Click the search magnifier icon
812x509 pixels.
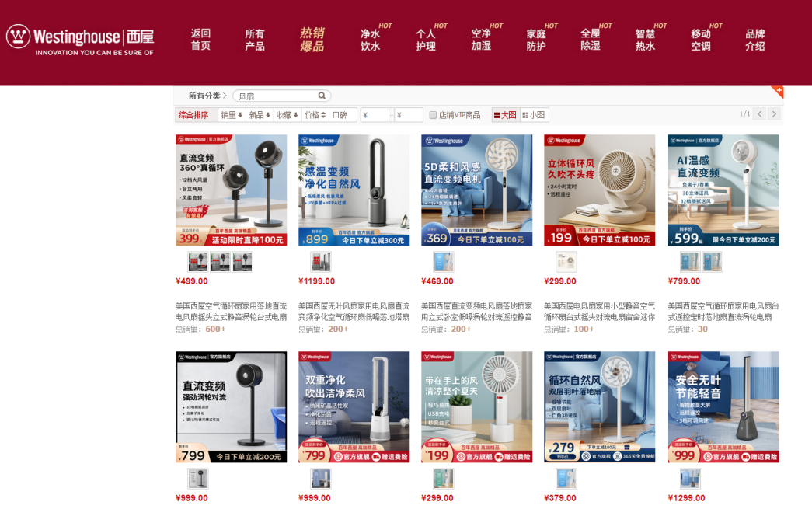point(322,96)
